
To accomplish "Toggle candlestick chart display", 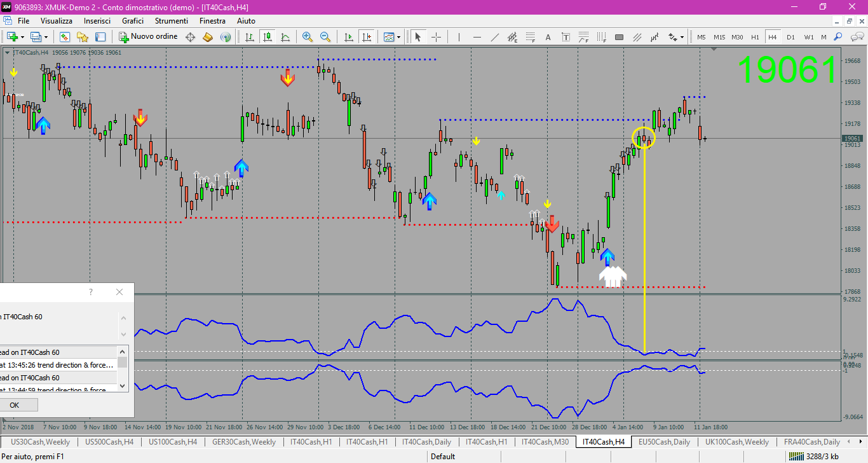I will [268, 37].
